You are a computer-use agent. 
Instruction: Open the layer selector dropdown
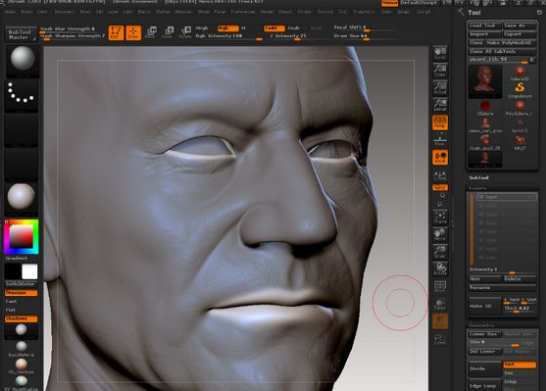(506, 197)
